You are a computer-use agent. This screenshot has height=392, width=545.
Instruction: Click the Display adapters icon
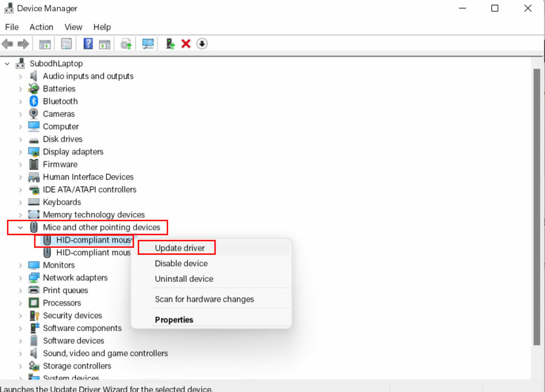click(34, 152)
